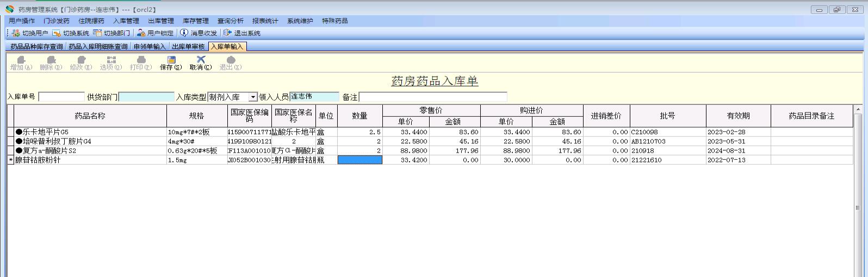The width and height of the screenshot is (868, 277).
Task: Open the 报表统计 menu
Action: pos(265,21)
